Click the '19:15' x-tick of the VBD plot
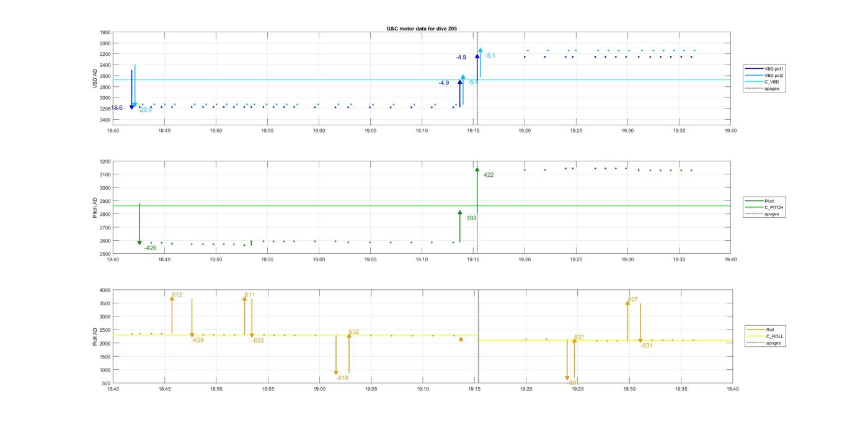Viewport: 868px width, 430px height. tap(473, 131)
